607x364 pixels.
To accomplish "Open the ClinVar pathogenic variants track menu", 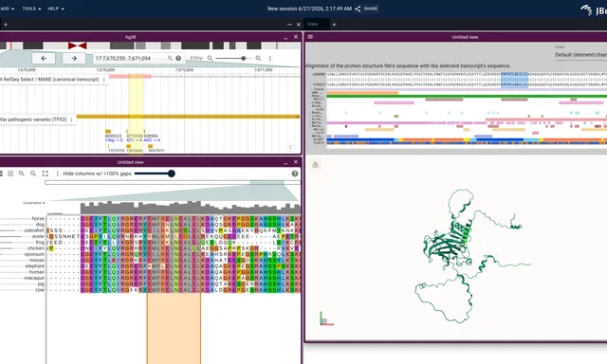I will [72, 119].
